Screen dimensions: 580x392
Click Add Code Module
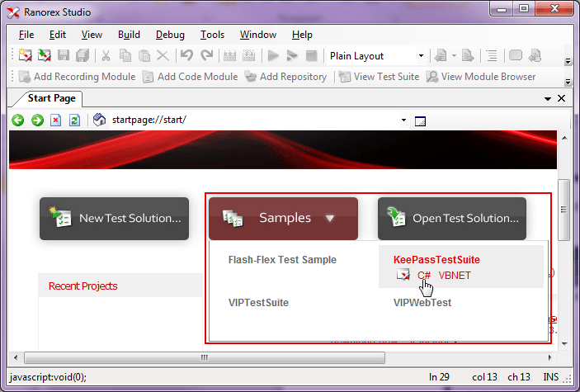click(190, 77)
